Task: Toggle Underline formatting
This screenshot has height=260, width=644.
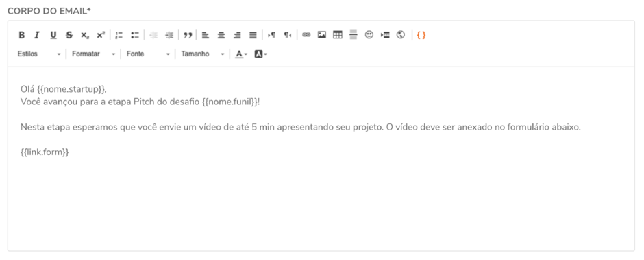Action: pyautogui.click(x=53, y=36)
